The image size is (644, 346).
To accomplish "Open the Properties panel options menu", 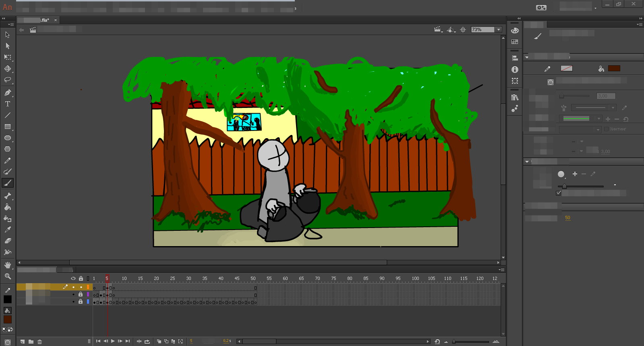I will (640, 25).
